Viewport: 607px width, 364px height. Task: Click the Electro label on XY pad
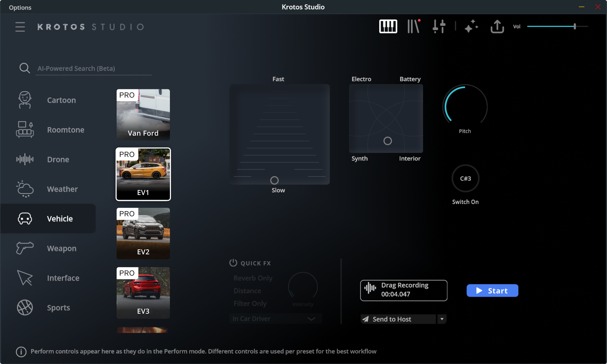(x=361, y=79)
